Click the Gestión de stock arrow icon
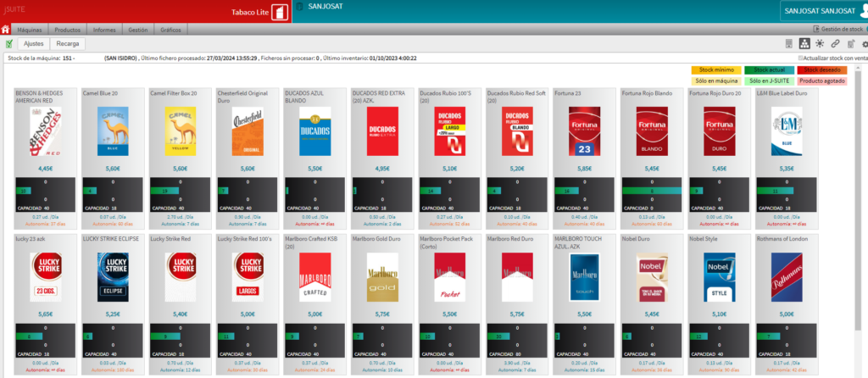This screenshot has height=378, width=868. [x=816, y=30]
